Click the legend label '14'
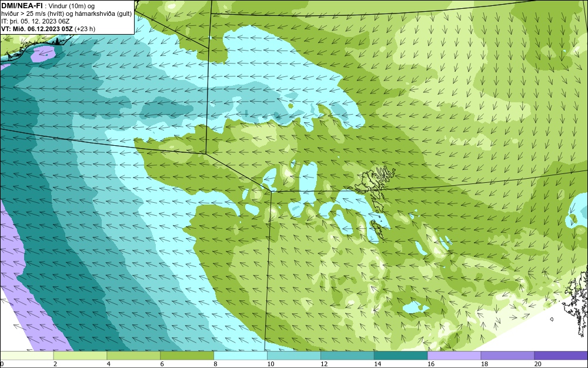Screen dimensions: 588x368 [377, 364]
